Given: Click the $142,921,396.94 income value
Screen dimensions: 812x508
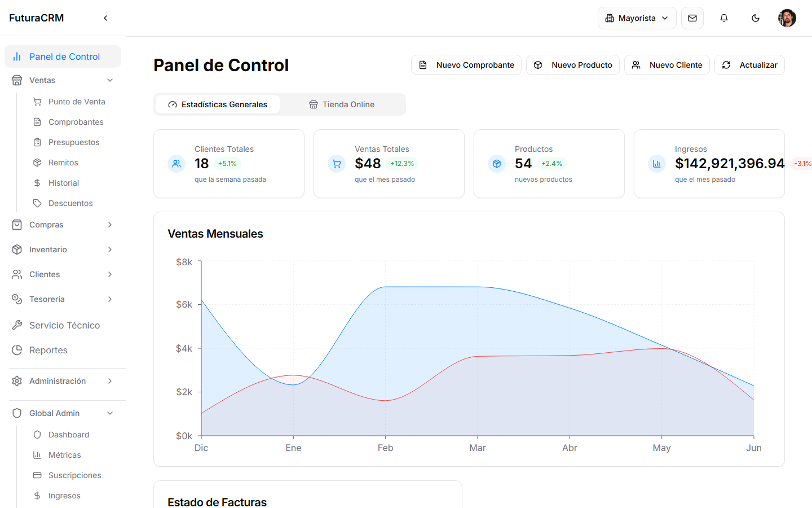Looking at the screenshot, I should (x=730, y=164).
